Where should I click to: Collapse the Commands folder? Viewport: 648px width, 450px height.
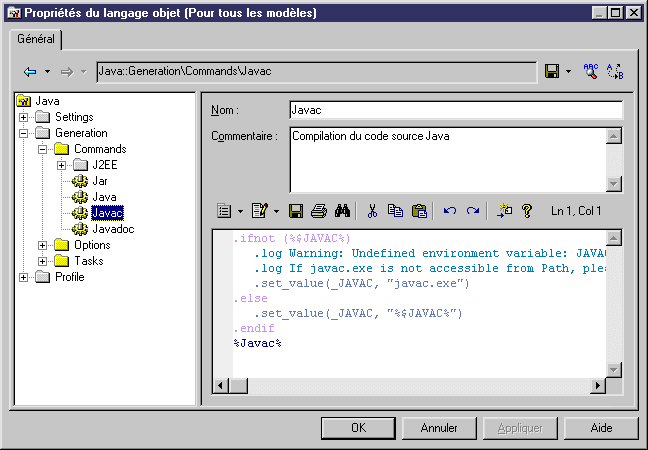coord(43,149)
